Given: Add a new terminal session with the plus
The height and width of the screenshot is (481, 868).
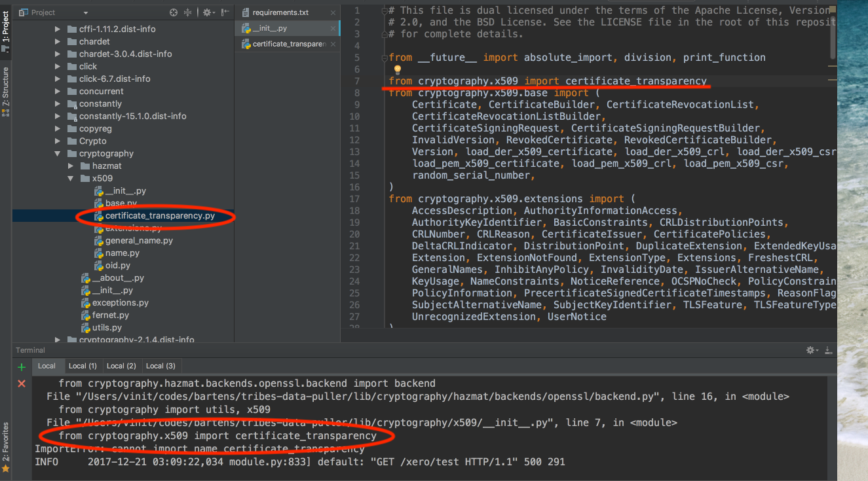Looking at the screenshot, I should (22, 367).
